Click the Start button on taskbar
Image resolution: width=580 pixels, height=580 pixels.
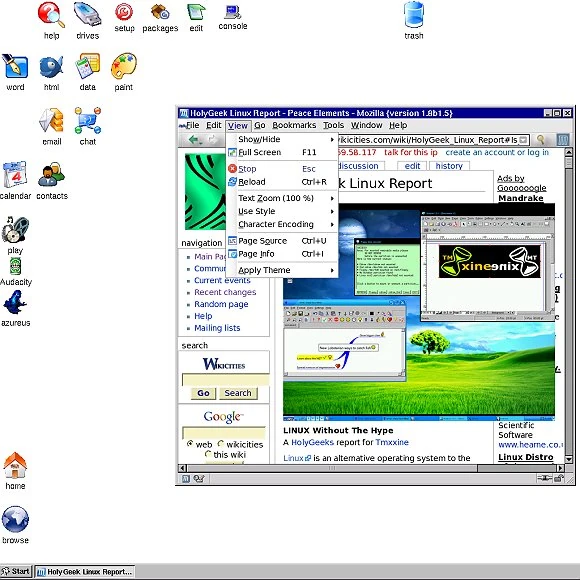[x=16, y=571]
